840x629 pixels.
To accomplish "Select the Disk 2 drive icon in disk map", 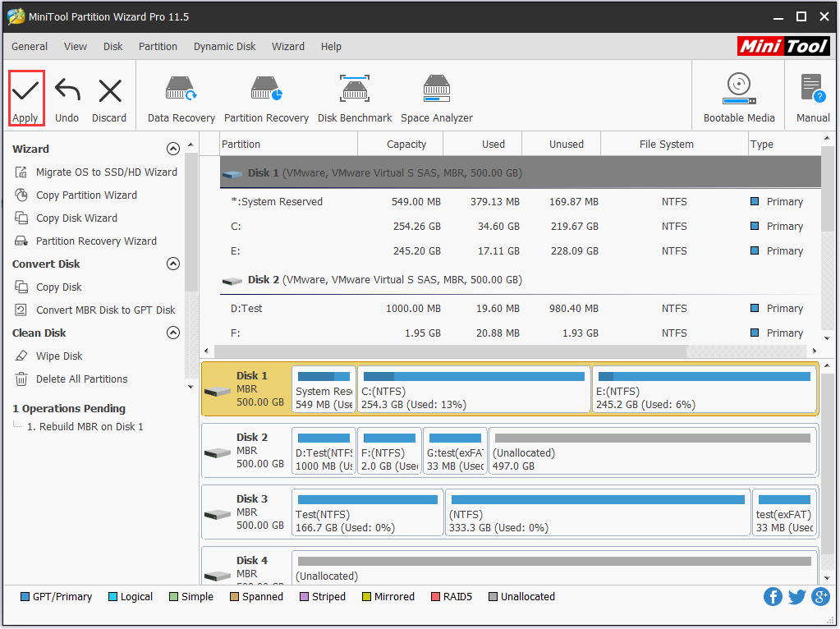I will point(218,452).
